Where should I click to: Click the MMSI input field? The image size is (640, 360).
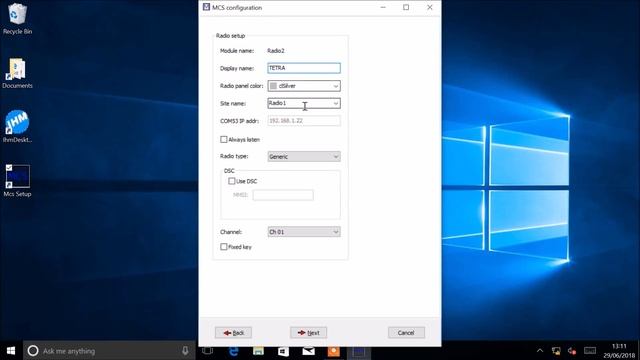[x=283, y=195]
